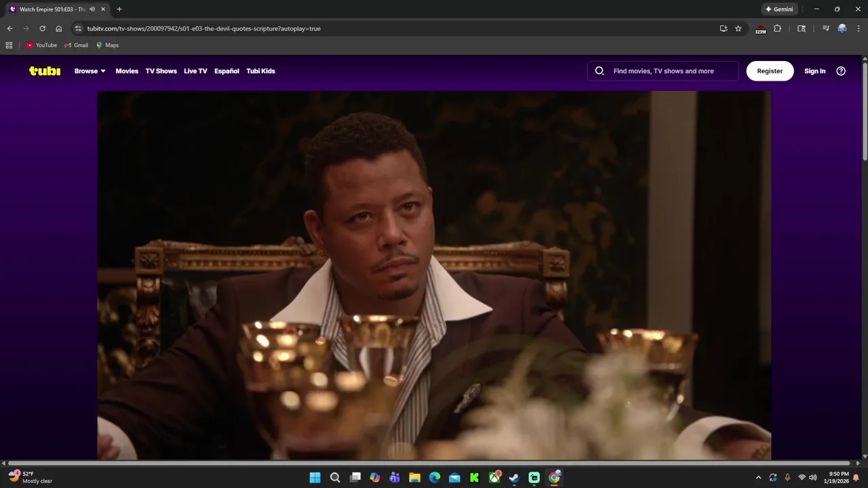Image resolution: width=868 pixels, height=488 pixels.
Task: Click the Tubi logo
Action: pyautogui.click(x=45, y=70)
